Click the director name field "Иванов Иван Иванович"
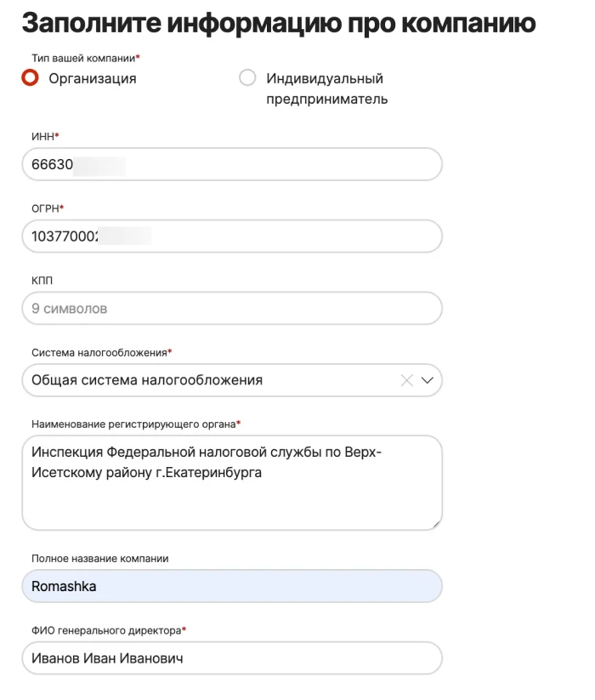The width and height of the screenshot is (595, 700). [232, 658]
